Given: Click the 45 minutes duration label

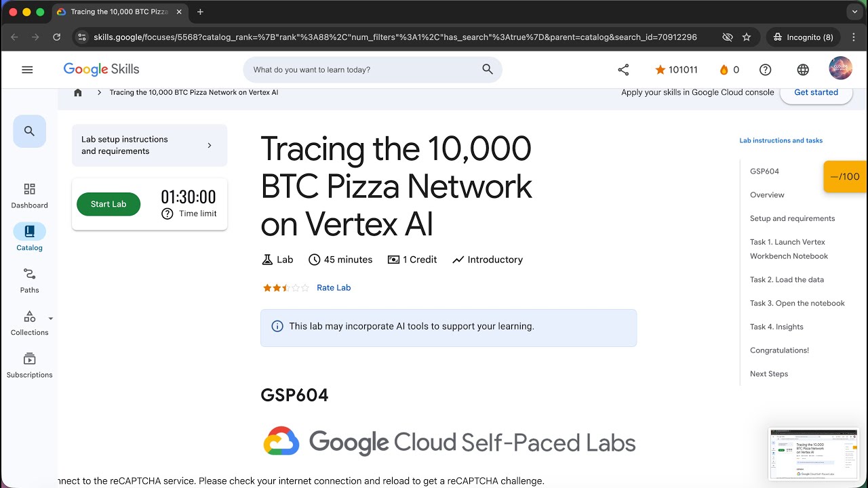Looking at the screenshot, I should click(x=340, y=260).
